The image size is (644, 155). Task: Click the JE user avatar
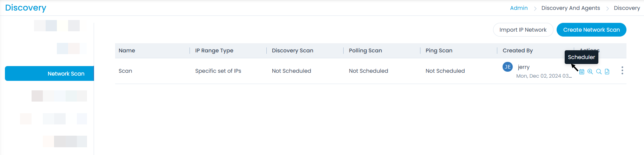point(507,67)
